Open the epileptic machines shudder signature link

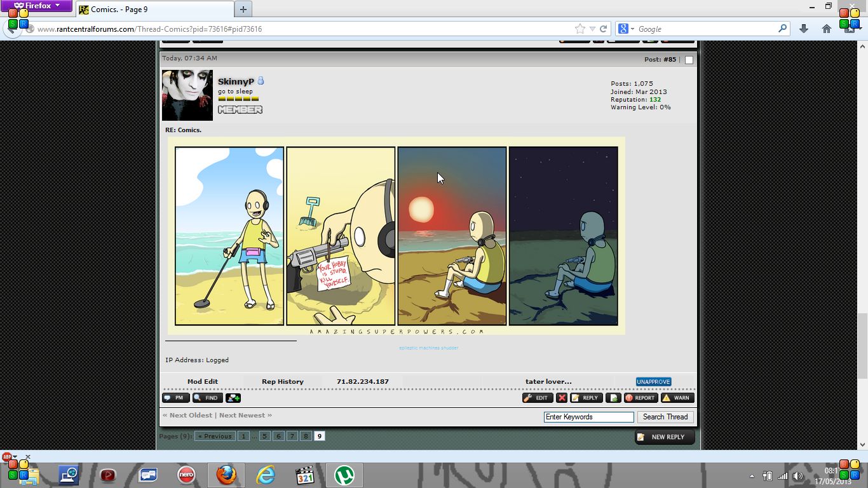pyautogui.click(x=429, y=348)
